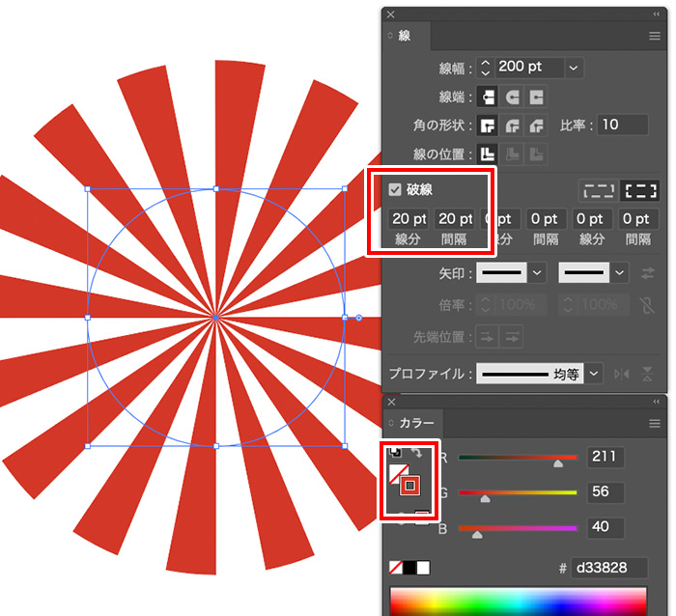Click the 線幅 field showing 200 pt
The image size is (676, 616).
click(530, 68)
